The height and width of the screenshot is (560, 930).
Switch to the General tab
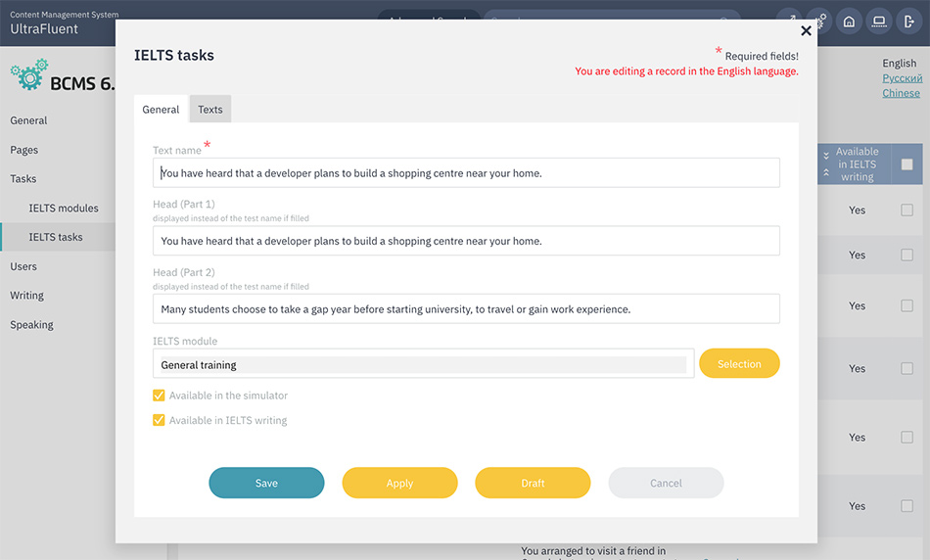click(x=161, y=109)
